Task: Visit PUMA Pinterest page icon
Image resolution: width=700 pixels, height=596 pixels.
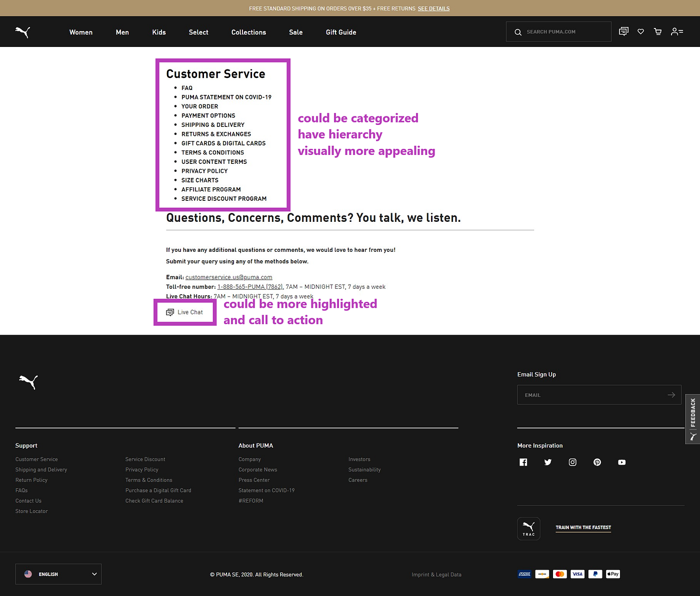Action: pos(597,462)
